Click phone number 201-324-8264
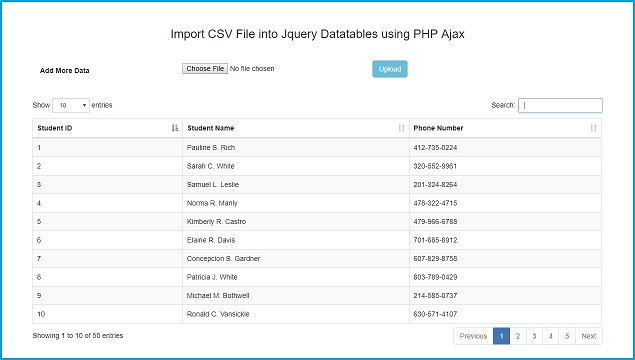The height and width of the screenshot is (360, 635). (435, 185)
